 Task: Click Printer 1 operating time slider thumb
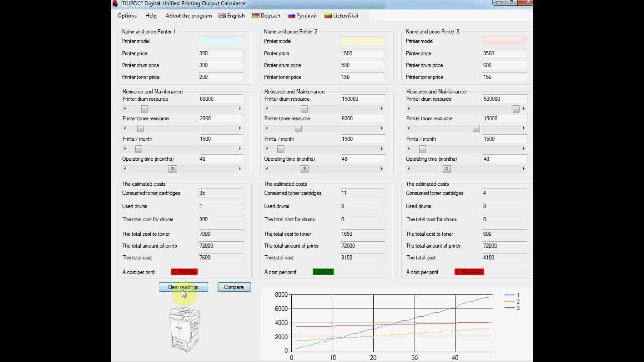172,169
